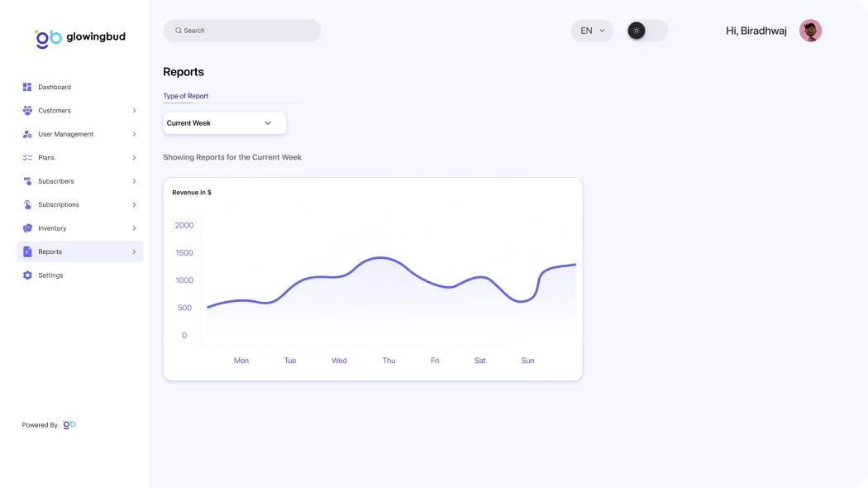Screen dimensions: 868x488
Task: Click the Search input field
Action: click(242, 31)
